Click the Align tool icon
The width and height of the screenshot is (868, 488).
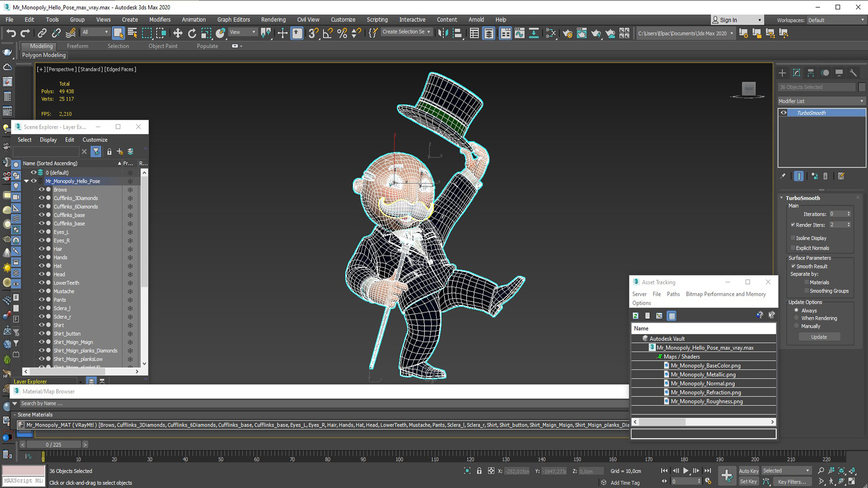click(457, 33)
